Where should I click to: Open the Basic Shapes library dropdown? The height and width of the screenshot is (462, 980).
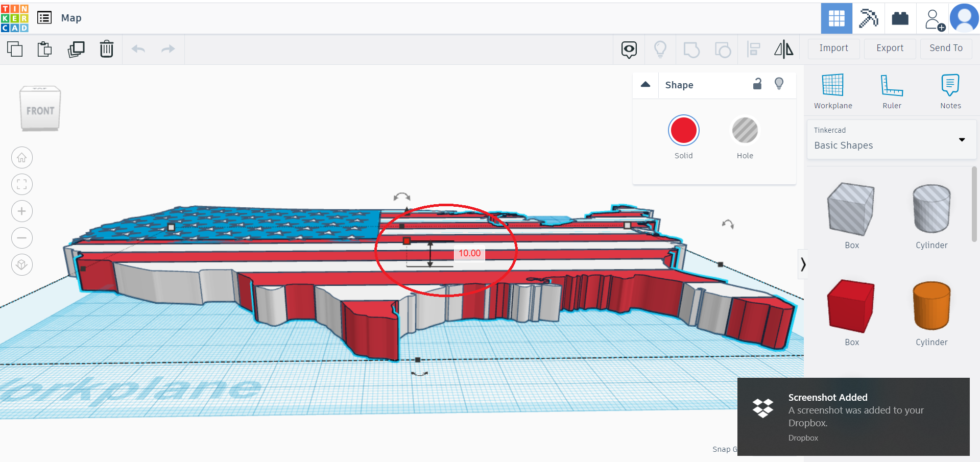(892, 139)
